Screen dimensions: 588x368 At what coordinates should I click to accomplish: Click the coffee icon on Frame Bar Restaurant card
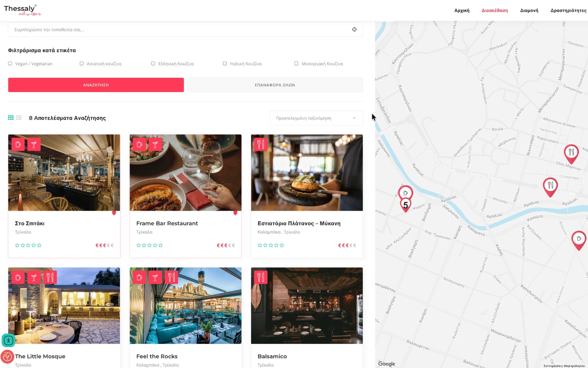tap(139, 145)
